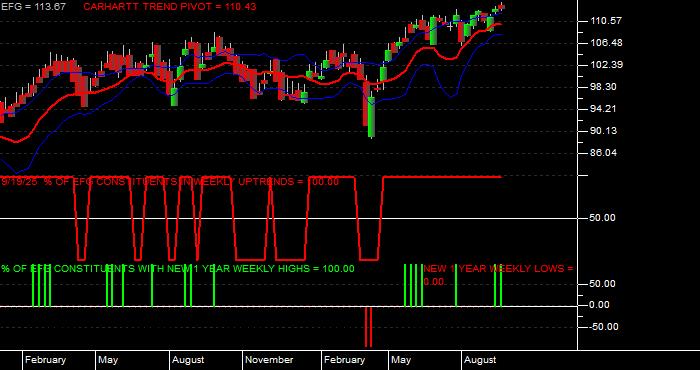Screen dimensions: 700x370
Task: Click the first February date label
Action: click(x=46, y=360)
